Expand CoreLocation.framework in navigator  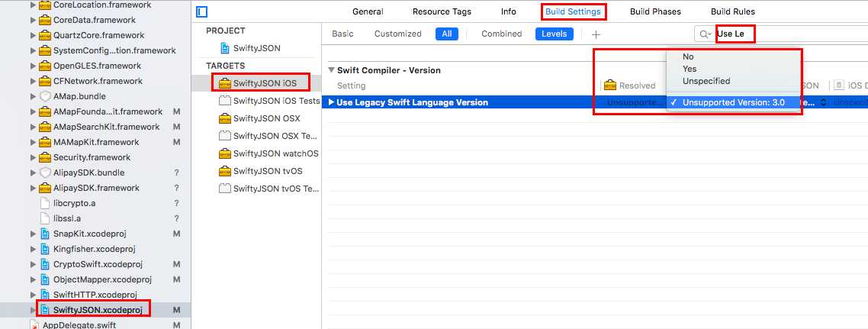pyautogui.click(x=34, y=5)
